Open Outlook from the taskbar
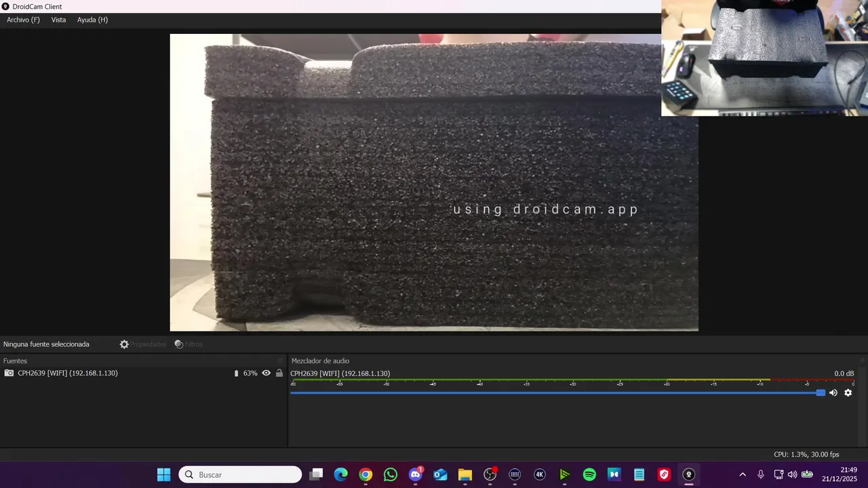Screen dimensions: 868x488 click(440, 474)
